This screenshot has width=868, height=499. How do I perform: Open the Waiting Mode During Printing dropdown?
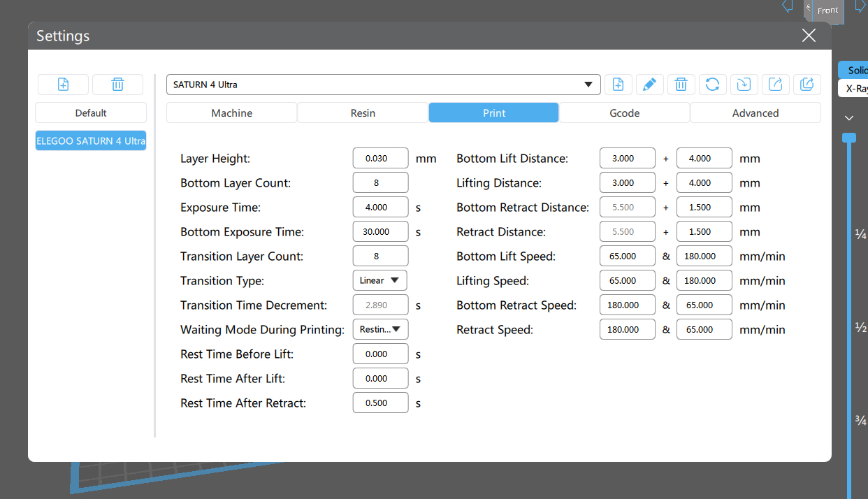pyautogui.click(x=380, y=329)
